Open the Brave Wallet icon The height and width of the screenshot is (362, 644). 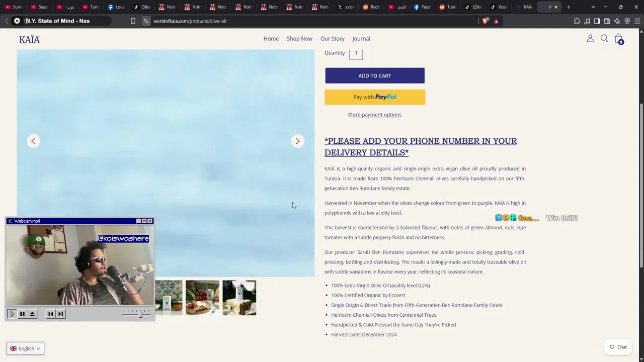click(x=607, y=21)
